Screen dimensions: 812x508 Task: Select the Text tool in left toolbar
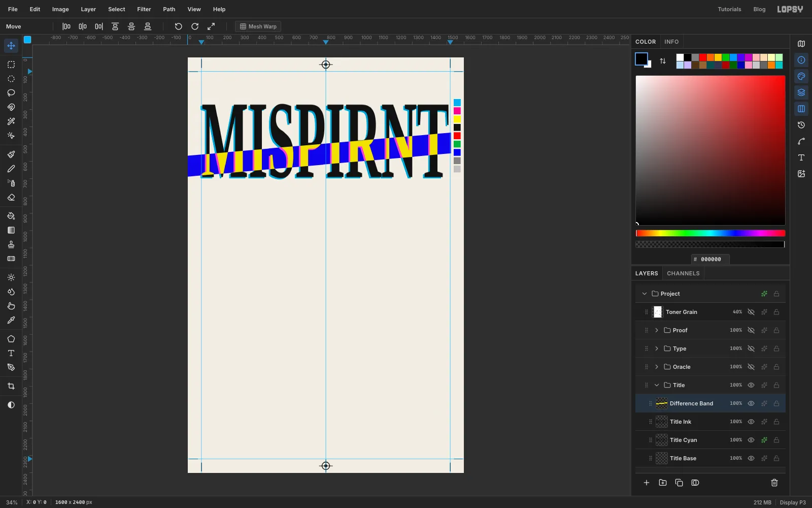[x=11, y=353]
